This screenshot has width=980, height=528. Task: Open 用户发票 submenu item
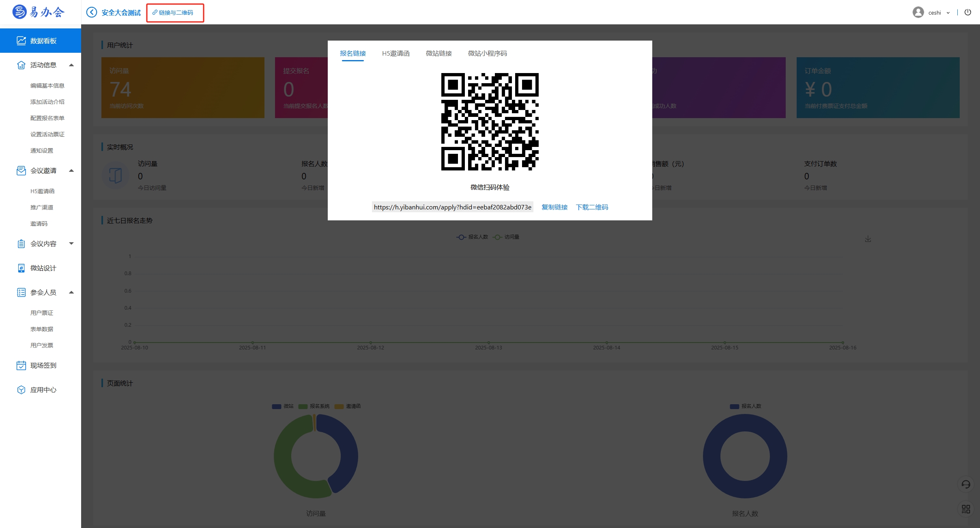tap(42, 345)
